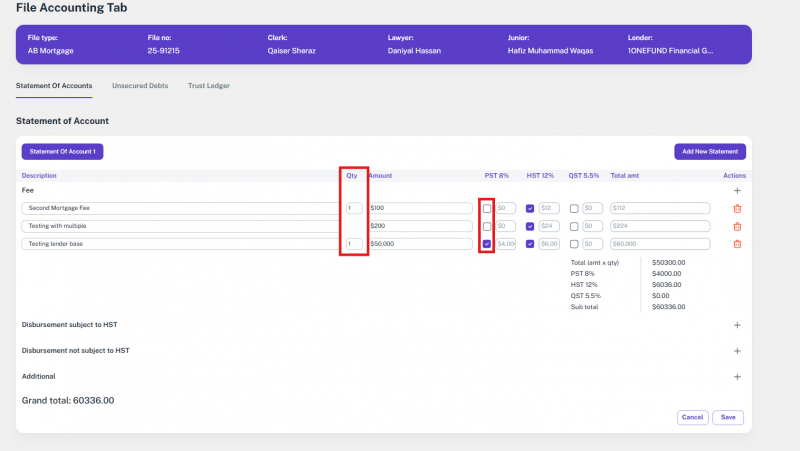Image resolution: width=800 pixels, height=451 pixels.
Task: Save the statement of account
Action: tap(727, 417)
